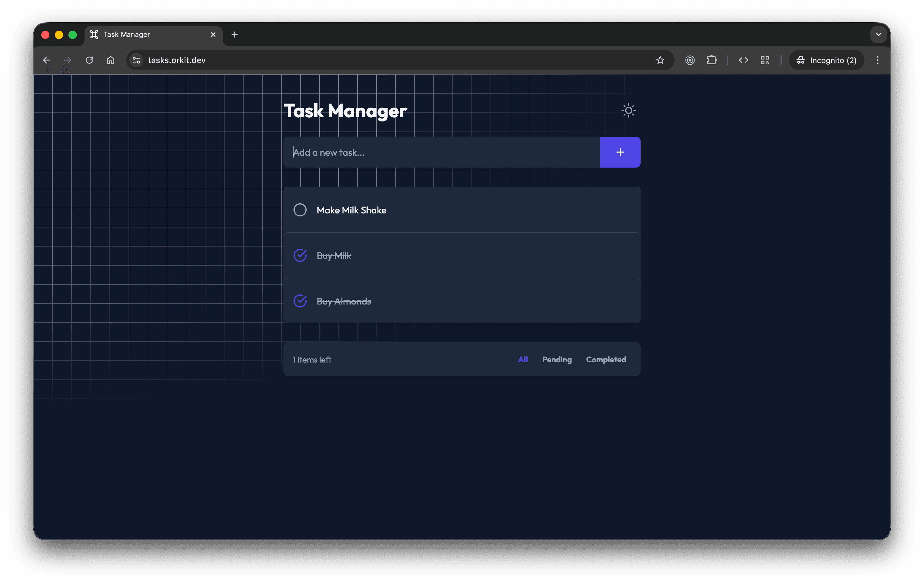This screenshot has width=924, height=584.
Task: Open Chrome's three-dot menu
Action: point(877,60)
